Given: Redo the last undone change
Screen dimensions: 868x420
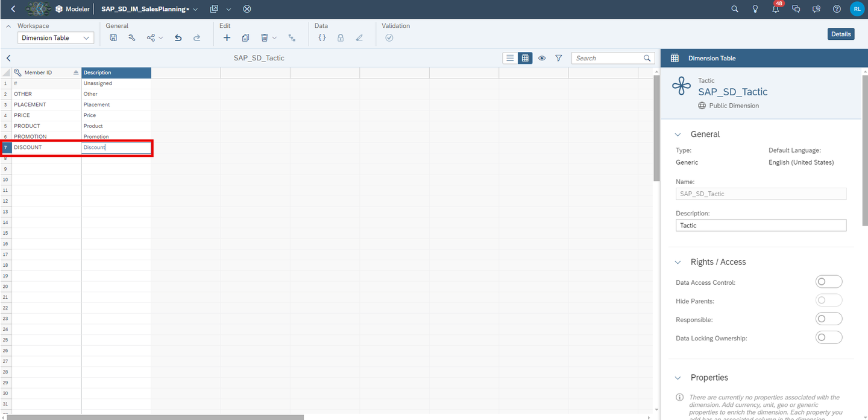Looking at the screenshot, I should pos(197,38).
